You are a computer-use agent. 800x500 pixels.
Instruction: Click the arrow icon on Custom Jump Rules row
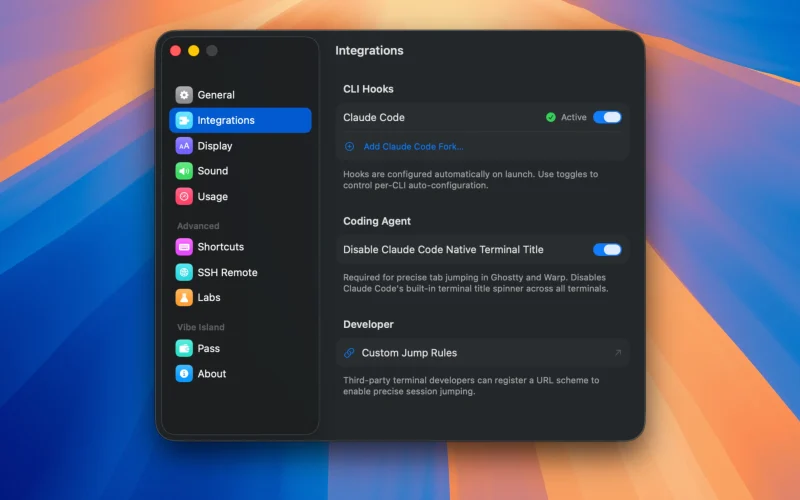click(x=618, y=353)
